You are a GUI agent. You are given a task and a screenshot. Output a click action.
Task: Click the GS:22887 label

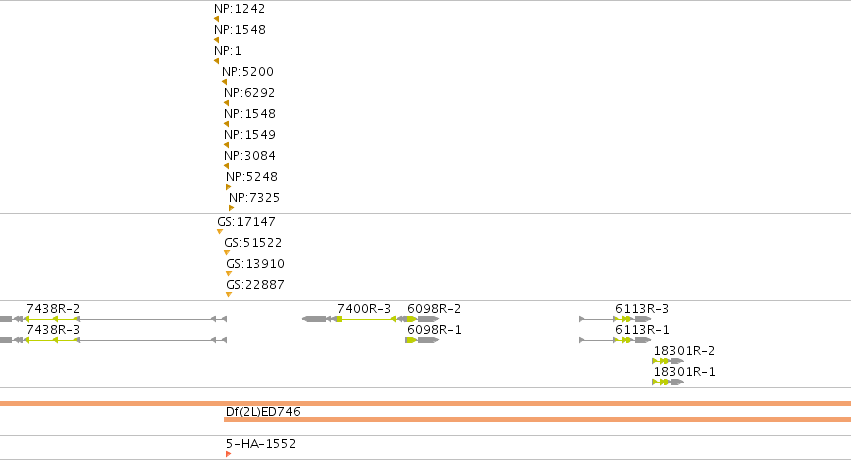[256, 285]
